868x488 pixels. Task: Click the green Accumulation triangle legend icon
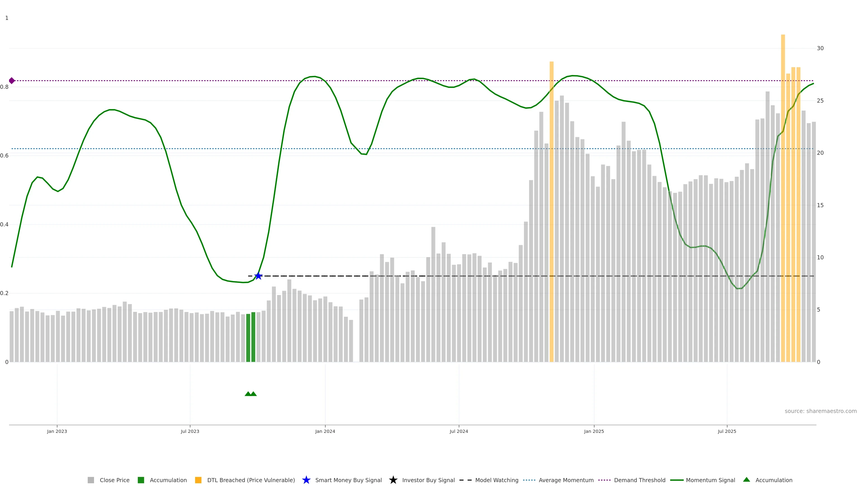(746, 480)
